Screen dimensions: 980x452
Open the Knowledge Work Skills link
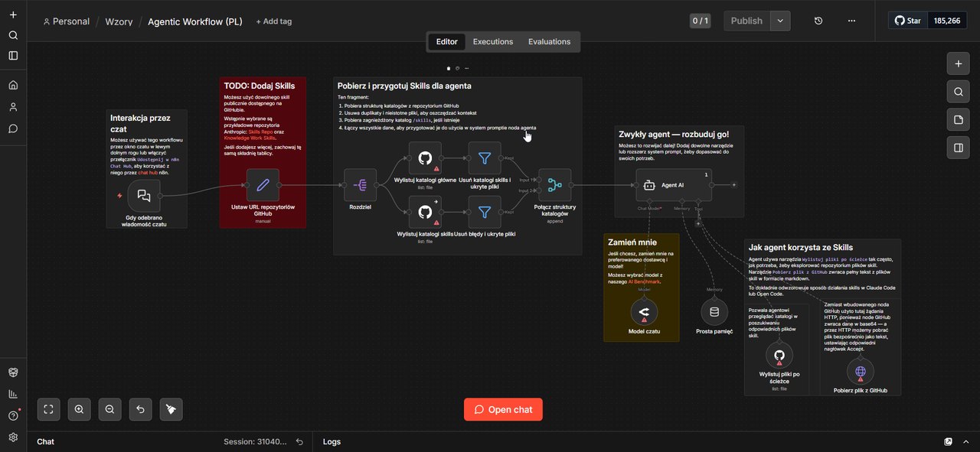pos(249,138)
